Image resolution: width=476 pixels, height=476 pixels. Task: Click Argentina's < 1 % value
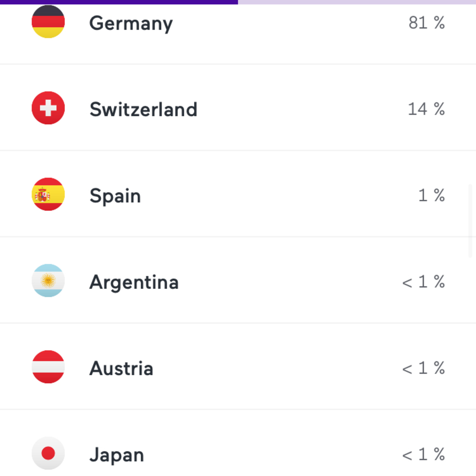click(x=423, y=281)
